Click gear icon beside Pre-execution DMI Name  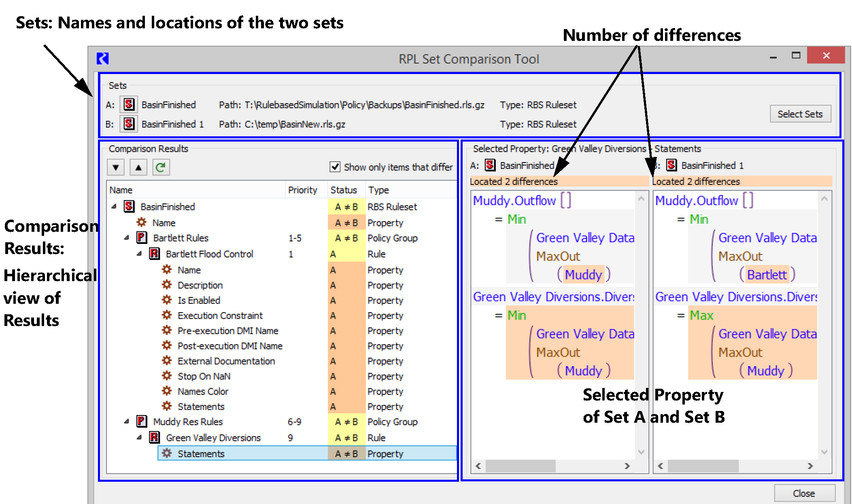[x=167, y=330]
